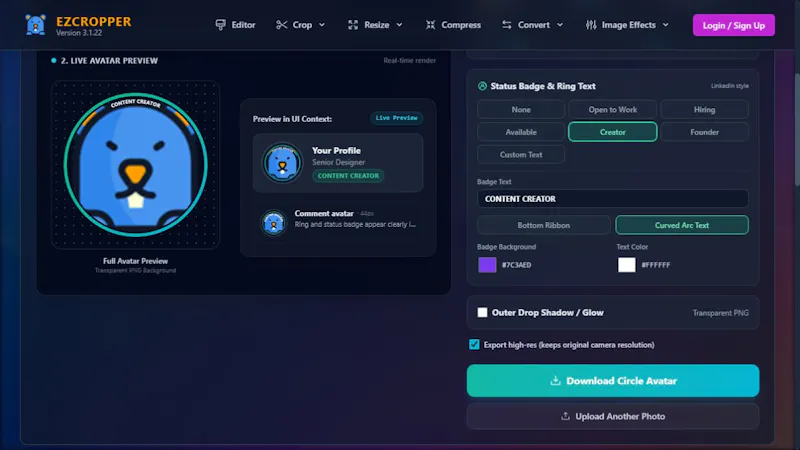The width and height of the screenshot is (800, 450).
Task: Click the download icon in Download Circle Avatar
Action: 555,381
